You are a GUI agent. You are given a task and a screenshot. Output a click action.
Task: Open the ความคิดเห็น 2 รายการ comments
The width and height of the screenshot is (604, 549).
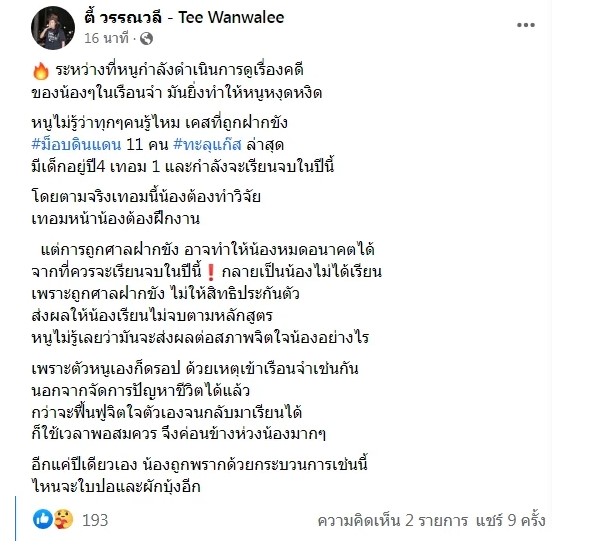pyautogui.click(x=393, y=520)
